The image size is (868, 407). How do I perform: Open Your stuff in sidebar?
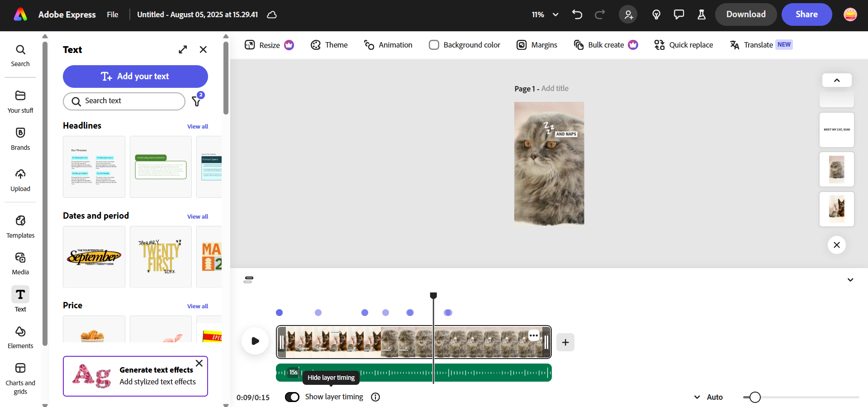point(20,102)
